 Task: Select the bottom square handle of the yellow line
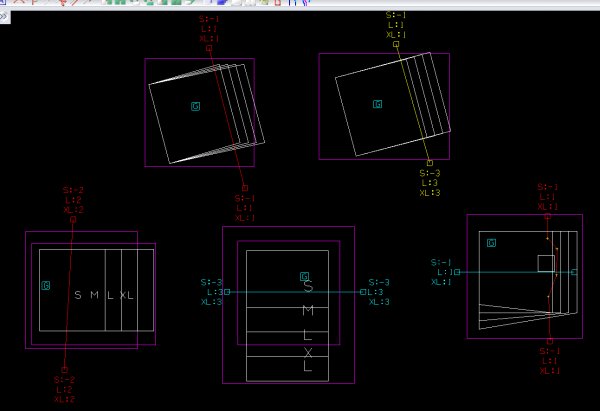430,163
